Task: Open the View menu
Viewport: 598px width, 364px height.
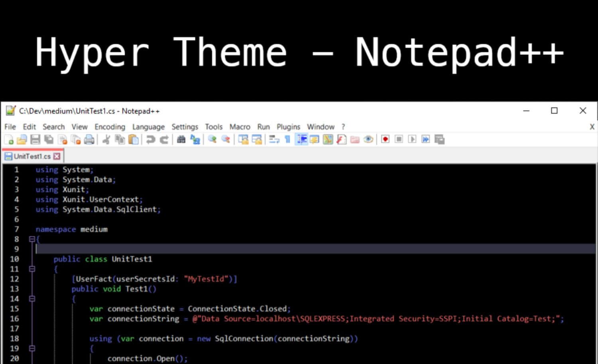Action: point(79,127)
